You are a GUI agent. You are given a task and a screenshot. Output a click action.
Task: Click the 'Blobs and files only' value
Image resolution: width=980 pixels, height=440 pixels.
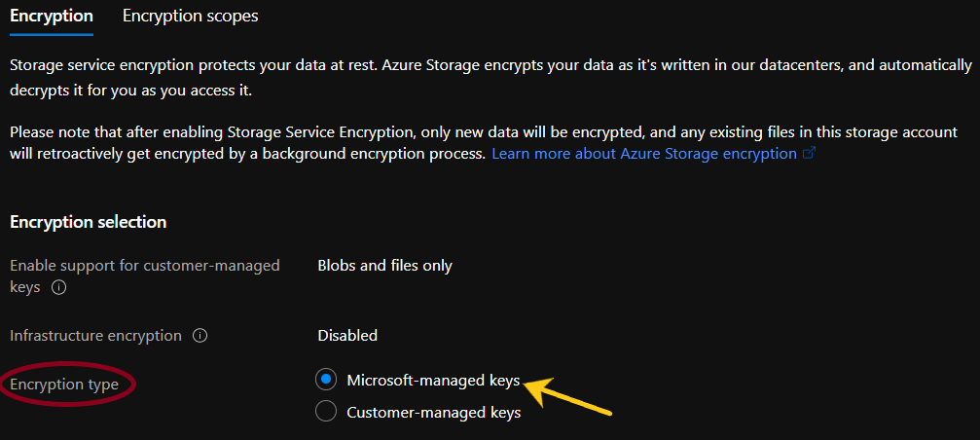(384, 265)
